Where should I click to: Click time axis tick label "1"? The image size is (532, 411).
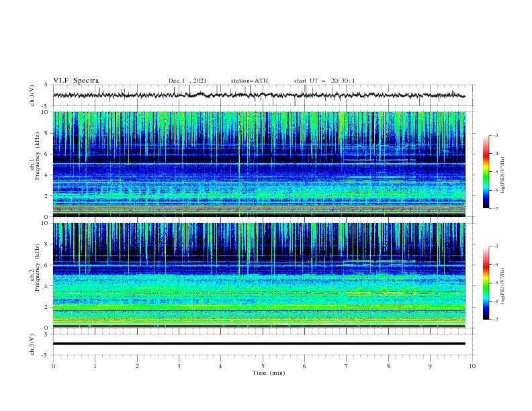tap(95, 366)
